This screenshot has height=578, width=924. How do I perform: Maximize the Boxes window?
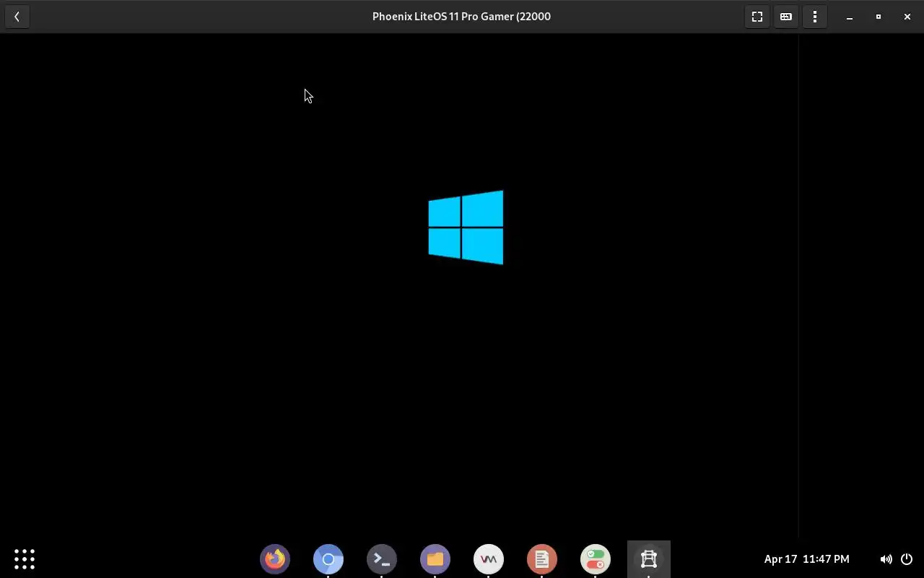point(879,17)
